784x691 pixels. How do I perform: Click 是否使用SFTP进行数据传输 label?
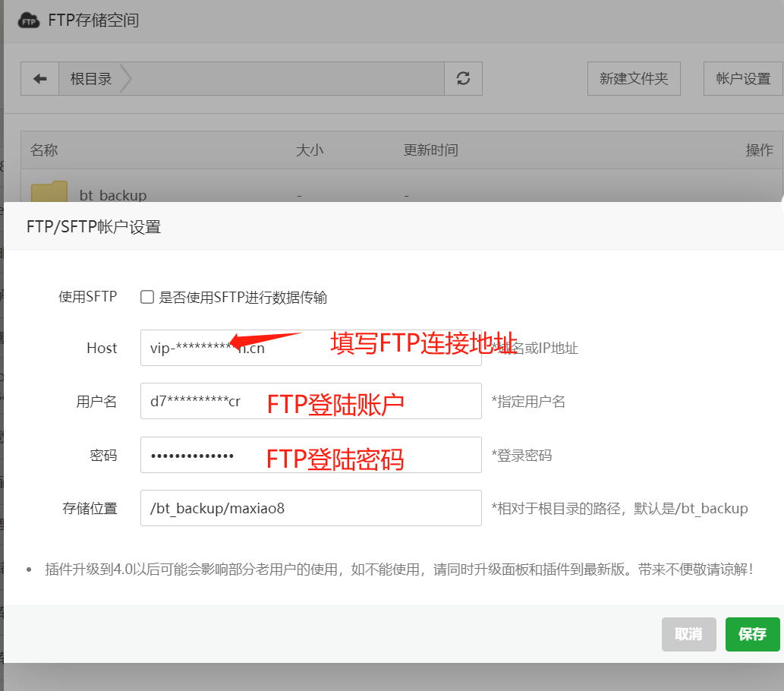[x=243, y=297]
